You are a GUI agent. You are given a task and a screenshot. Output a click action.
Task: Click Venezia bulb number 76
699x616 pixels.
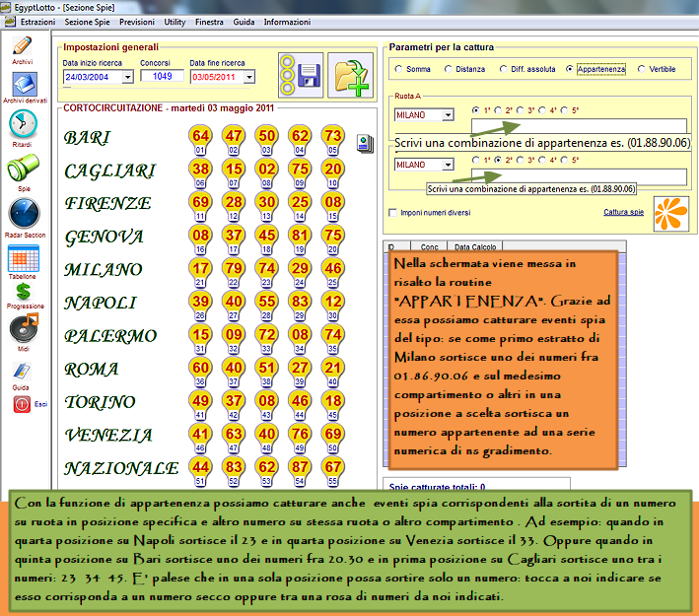pos(300,434)
